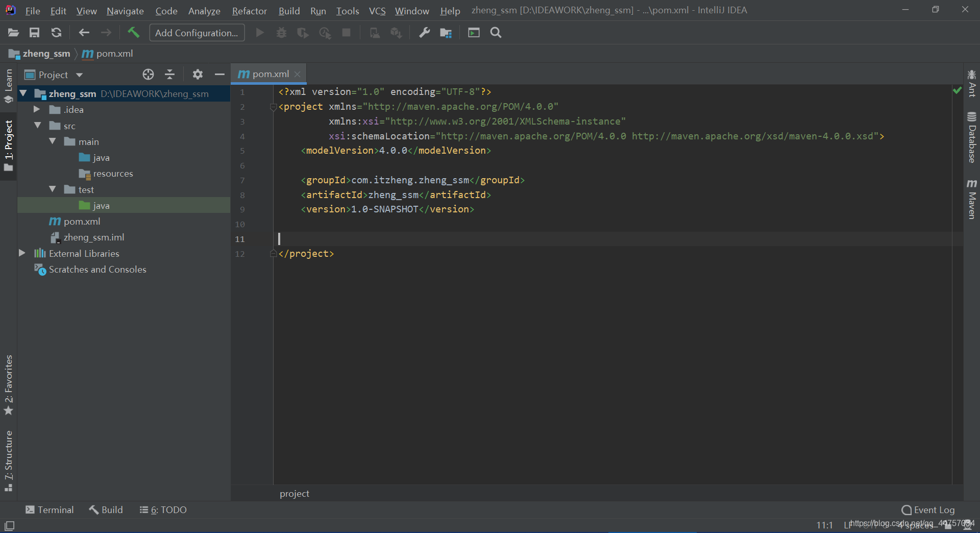Hide the Project panel with the minus icon
Screen dimensions: 980x533
click(219, 75)
